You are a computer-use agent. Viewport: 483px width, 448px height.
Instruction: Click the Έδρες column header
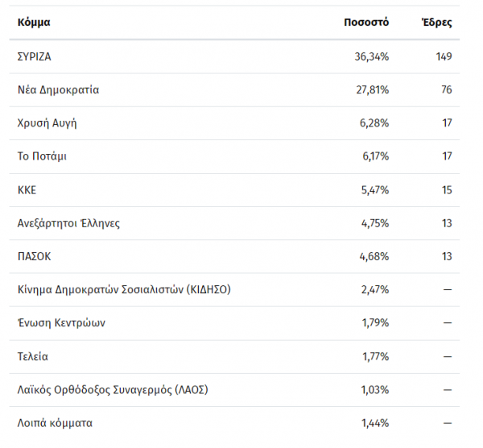437,23
